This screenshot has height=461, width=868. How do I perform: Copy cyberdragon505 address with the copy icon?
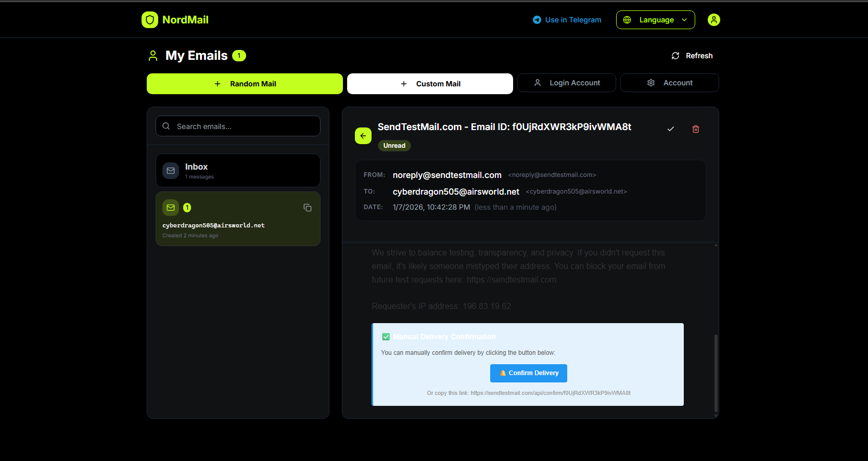click(x=308, y=208)
